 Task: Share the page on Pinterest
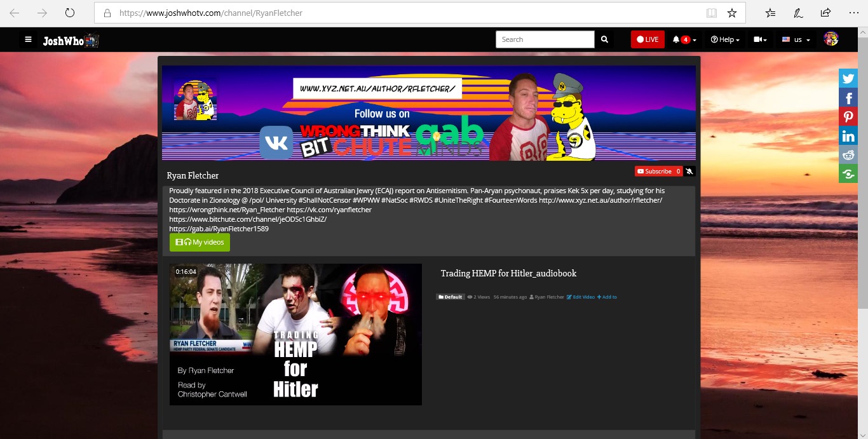(x=848, y=116)
